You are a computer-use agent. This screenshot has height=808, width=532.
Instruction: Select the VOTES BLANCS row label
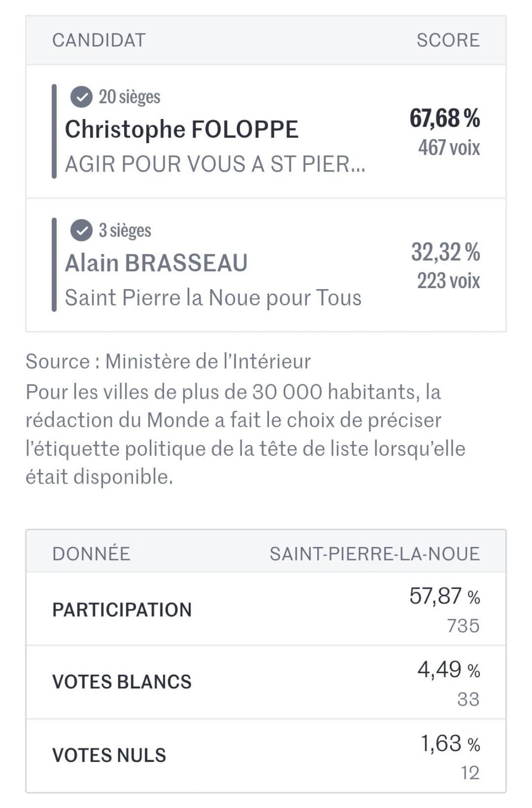pyautogui.click(x=122, y=682)
